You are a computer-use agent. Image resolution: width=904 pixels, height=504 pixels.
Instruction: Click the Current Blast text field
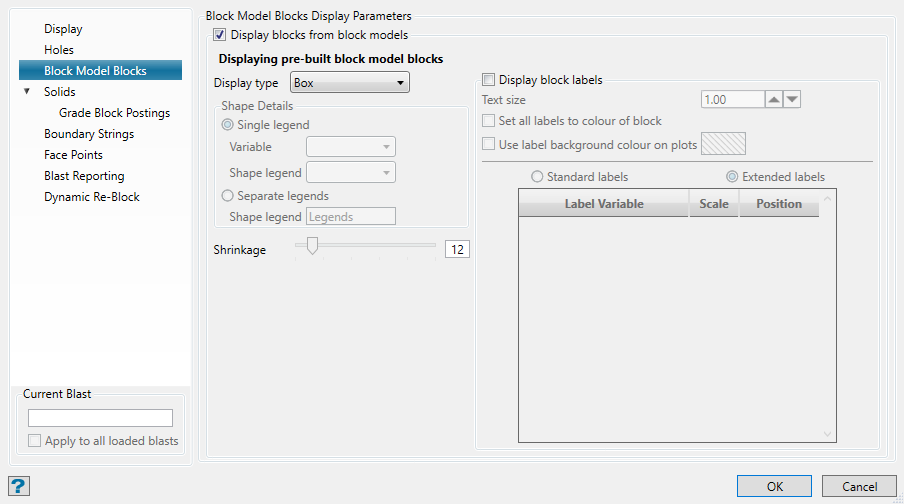coord(100,418)
